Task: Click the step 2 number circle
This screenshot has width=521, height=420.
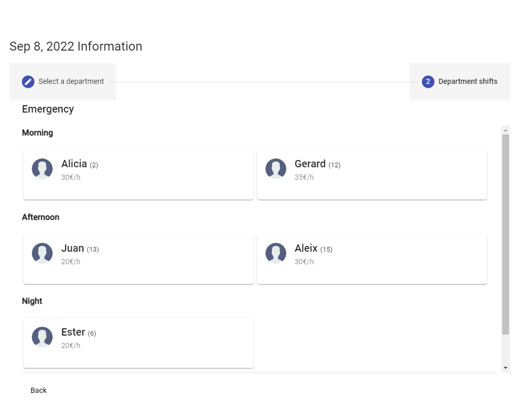Action: click(428, 82)
